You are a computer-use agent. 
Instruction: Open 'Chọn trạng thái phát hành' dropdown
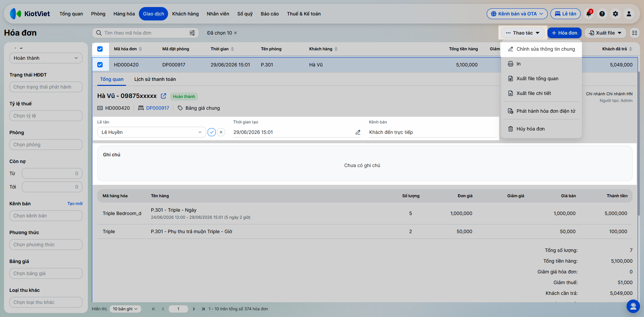(x=46, y=87)
